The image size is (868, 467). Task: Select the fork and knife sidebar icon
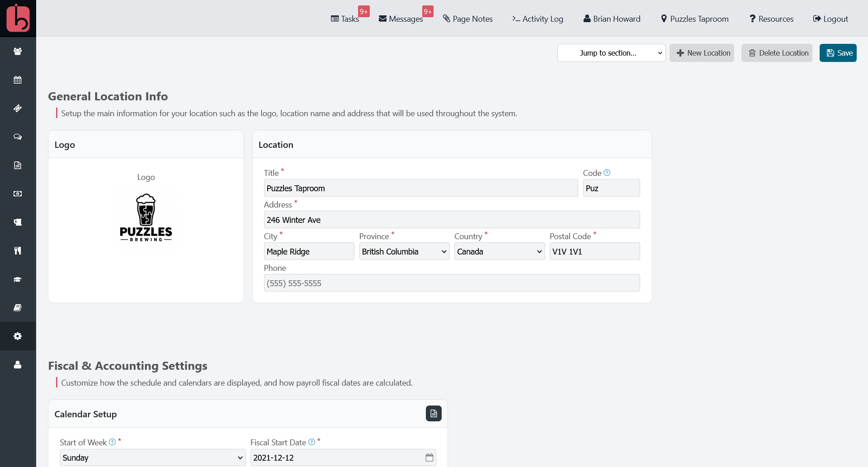click(x=18, y=250)
